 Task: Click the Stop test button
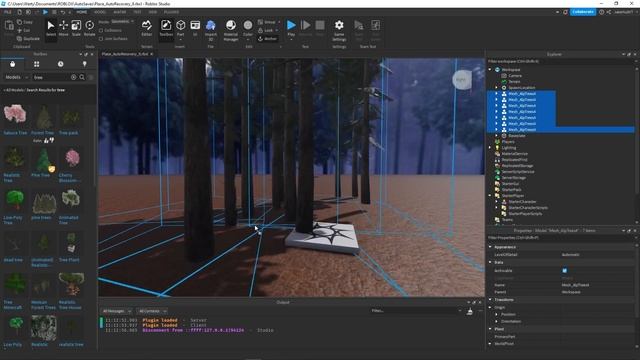tap(320, 28)
